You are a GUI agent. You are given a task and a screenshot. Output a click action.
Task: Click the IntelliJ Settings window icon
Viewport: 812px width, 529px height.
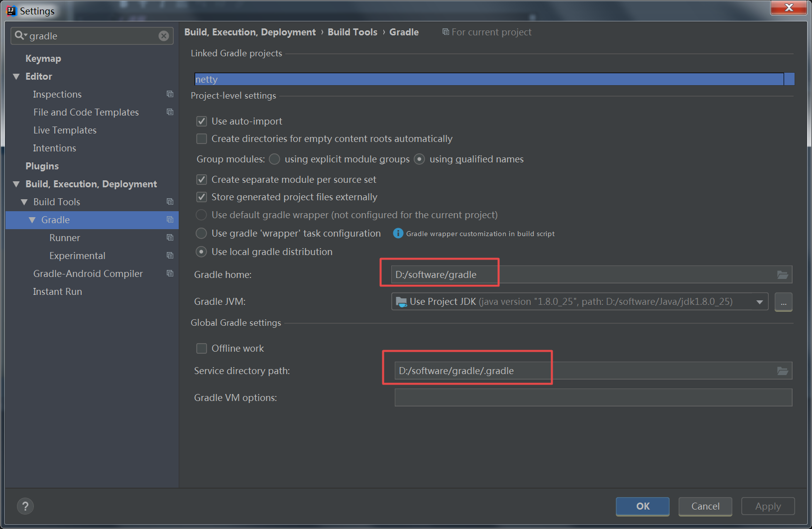tap(11, 11)
